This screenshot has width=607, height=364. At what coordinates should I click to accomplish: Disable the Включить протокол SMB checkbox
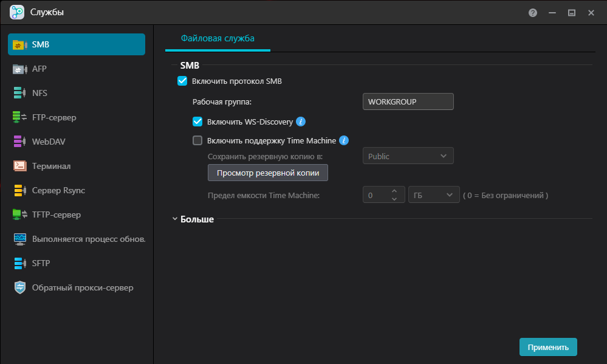tap(182, 81)
